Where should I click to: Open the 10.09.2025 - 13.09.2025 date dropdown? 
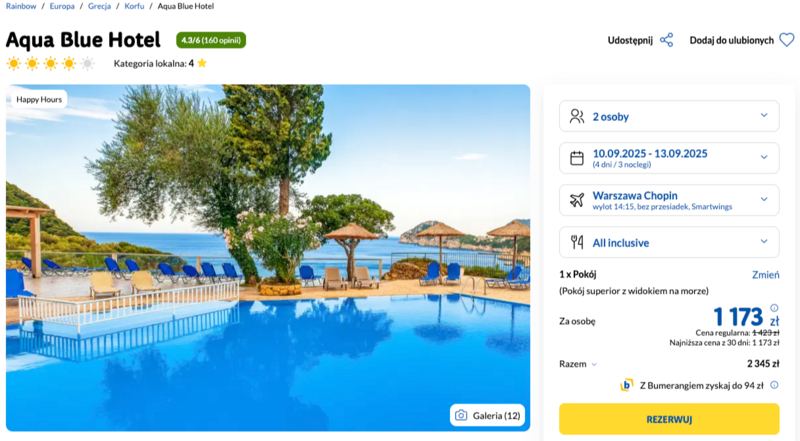click(669, 158)
